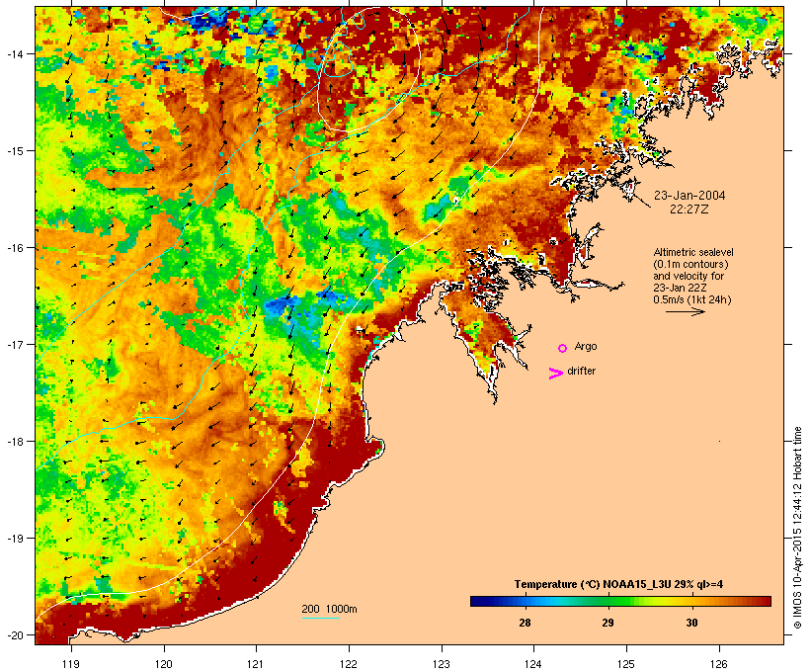Click the colorbar tick label '28'
The image size is (810, 672).
pos(525,623)
